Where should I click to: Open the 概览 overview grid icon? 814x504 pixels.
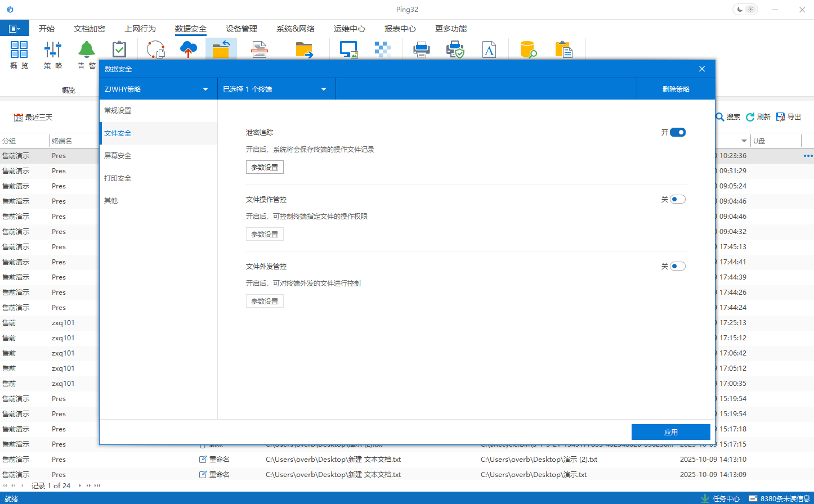19,50
